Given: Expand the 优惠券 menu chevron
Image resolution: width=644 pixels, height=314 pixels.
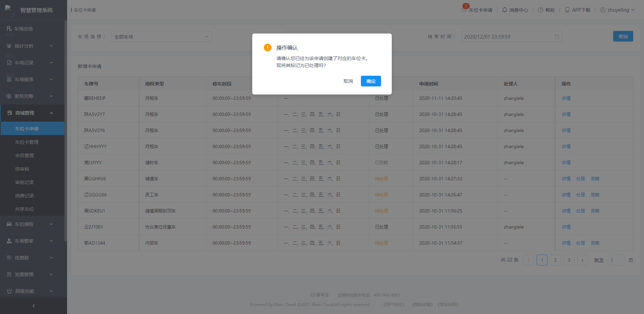Looking at the screenshot, I should [x=51, y=258].
